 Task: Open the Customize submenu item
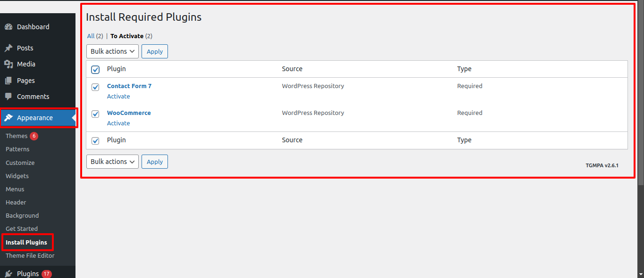point(20,163)
